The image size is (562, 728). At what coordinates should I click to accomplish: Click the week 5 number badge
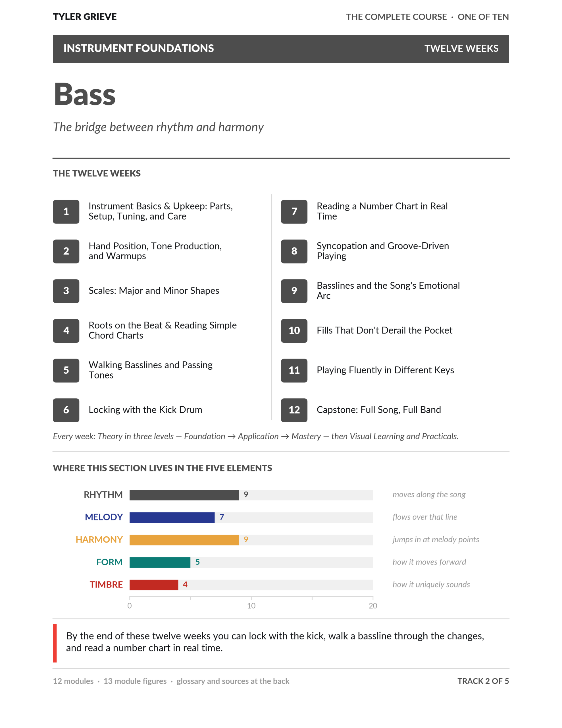pos(66,370)
